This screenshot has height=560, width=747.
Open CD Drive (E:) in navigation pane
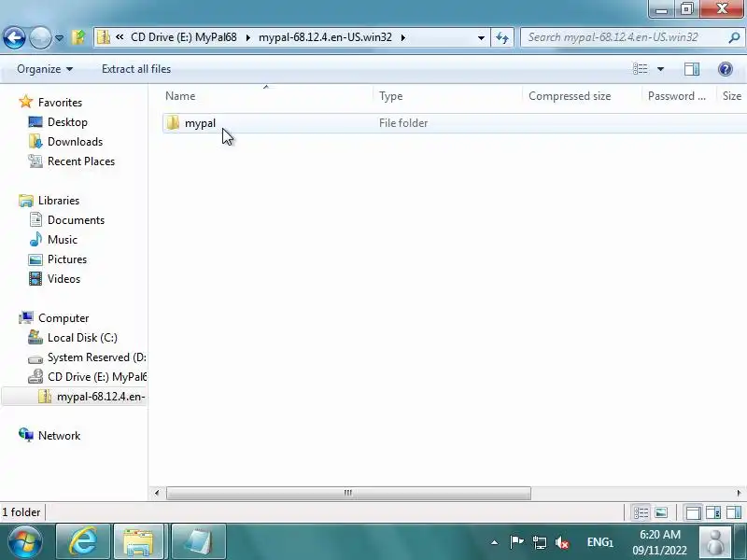point(97,377)
